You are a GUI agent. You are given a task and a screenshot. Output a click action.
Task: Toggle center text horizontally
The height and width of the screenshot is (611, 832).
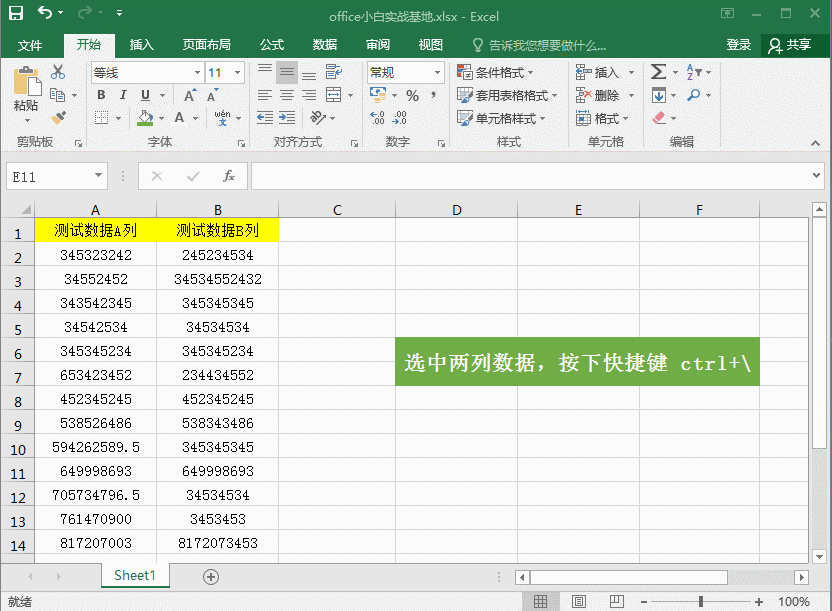click(x=287, y=95)
